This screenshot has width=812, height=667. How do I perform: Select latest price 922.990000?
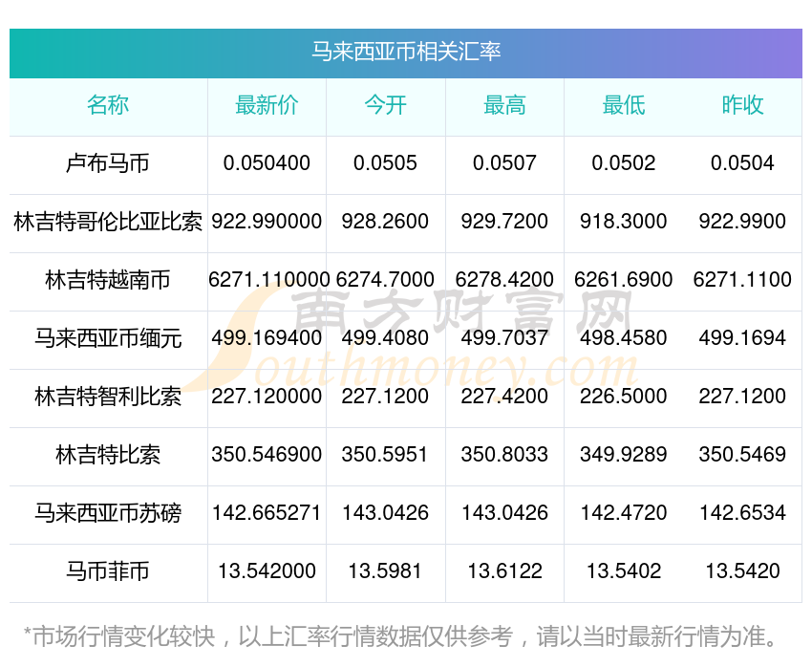click(267, 222)
